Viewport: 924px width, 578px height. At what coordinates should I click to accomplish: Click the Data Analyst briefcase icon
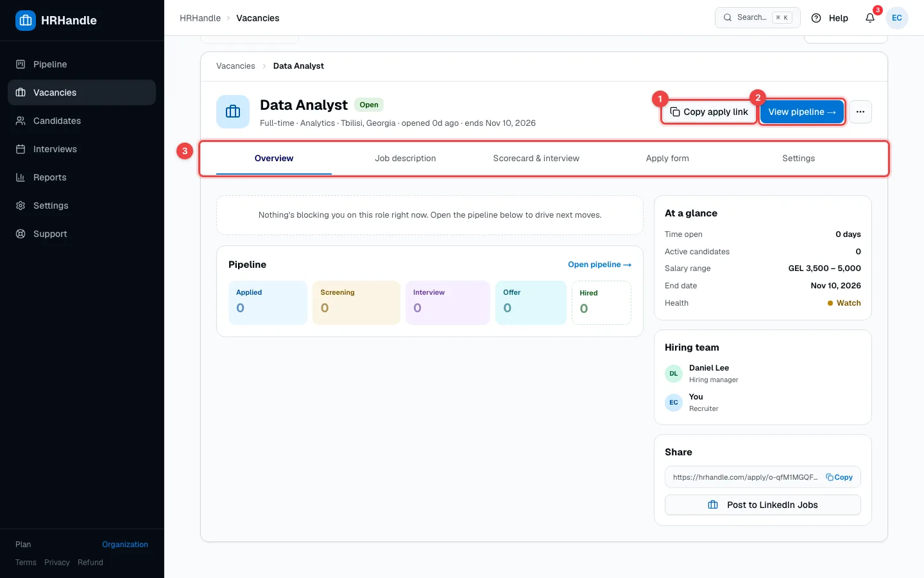point(233,112)
